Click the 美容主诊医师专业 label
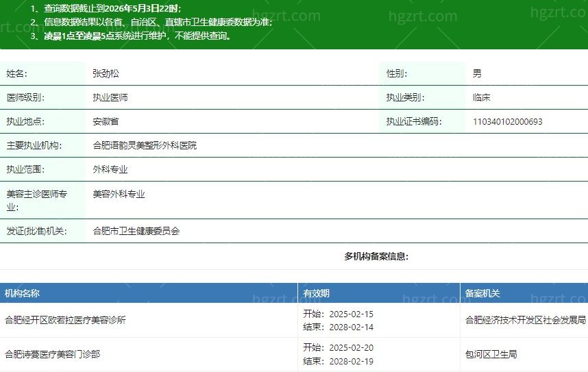The height and width of the screenshot is (372, 588). 37,200
